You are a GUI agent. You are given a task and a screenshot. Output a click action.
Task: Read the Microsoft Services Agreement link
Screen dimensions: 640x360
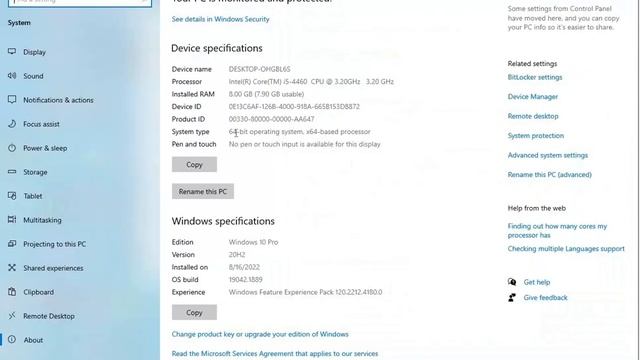tap(275, 353)
